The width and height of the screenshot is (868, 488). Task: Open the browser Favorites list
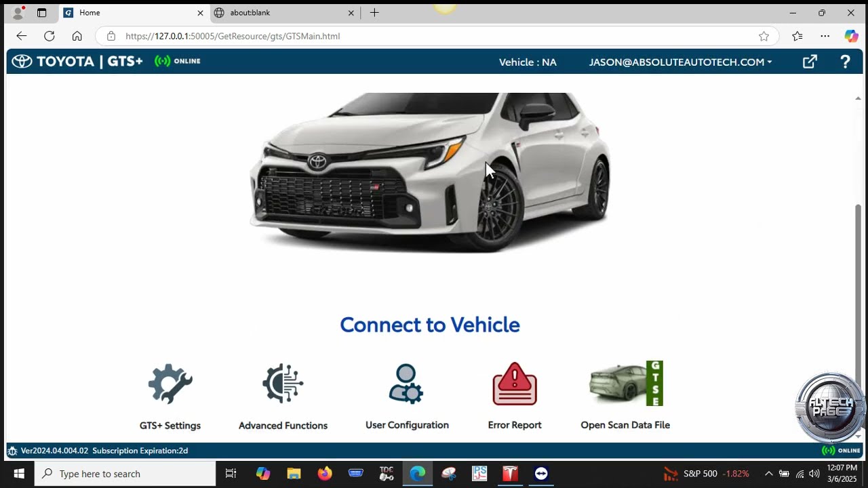797,36
